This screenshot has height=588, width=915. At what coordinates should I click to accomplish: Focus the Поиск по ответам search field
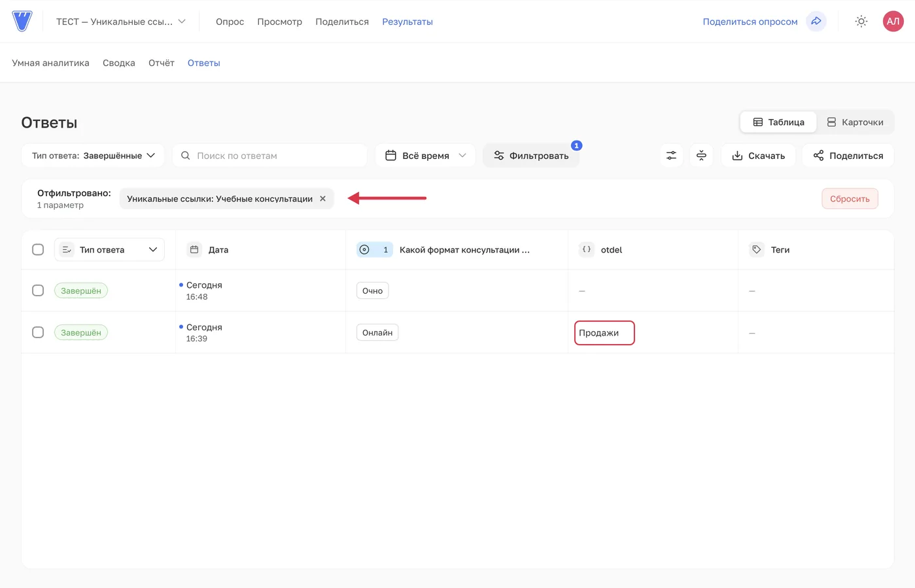[x=269, y=156]
